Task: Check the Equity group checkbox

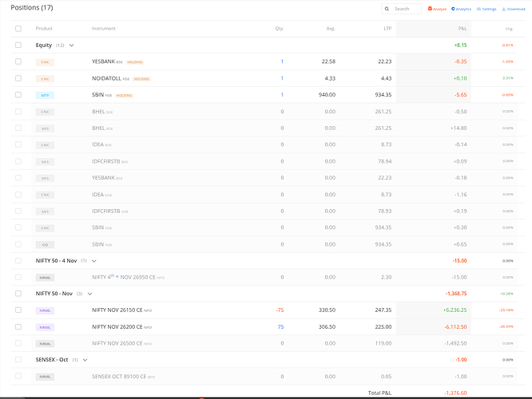Action: pos(18,45)
